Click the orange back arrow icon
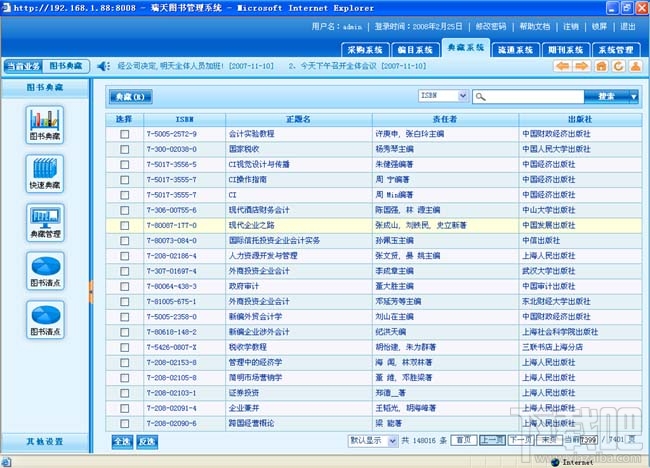The width and height of the screenshot is (650, 468). (x=563, y=66)
